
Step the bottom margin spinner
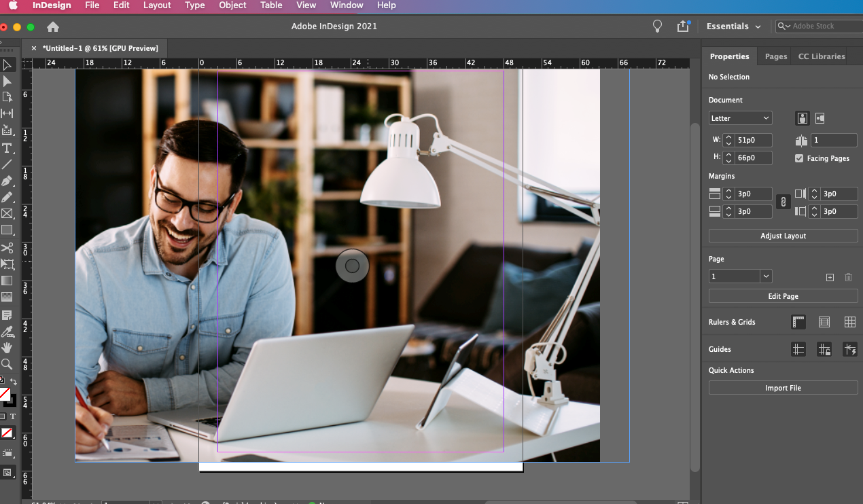pyautogui.click(x=728, y=211)
